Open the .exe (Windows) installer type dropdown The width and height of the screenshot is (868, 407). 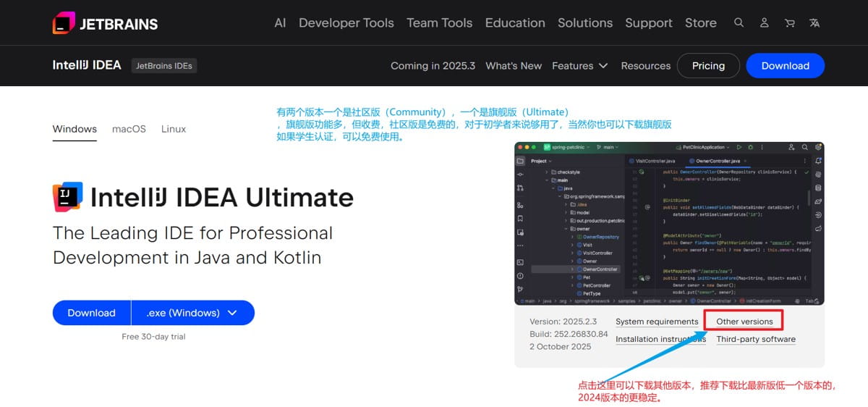click(192, 313)
